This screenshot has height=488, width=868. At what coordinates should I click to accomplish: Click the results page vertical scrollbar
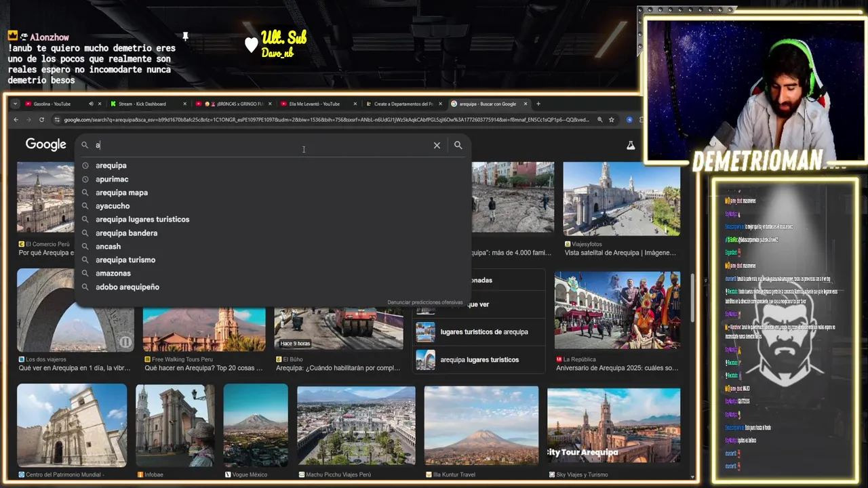pyautogui.click(x=692, y=298)
